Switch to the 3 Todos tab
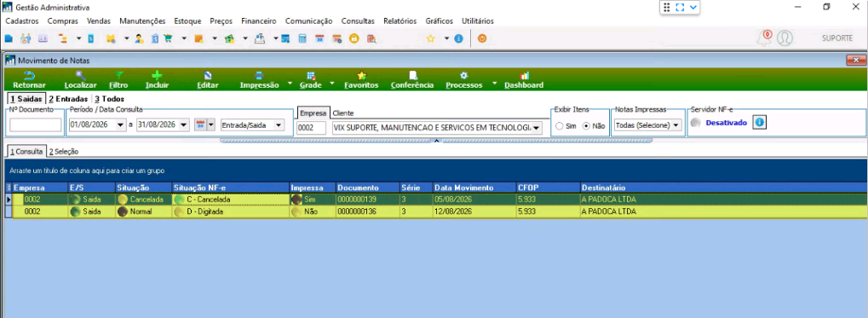Screen dimensions: 868x318 pos(109,99)
